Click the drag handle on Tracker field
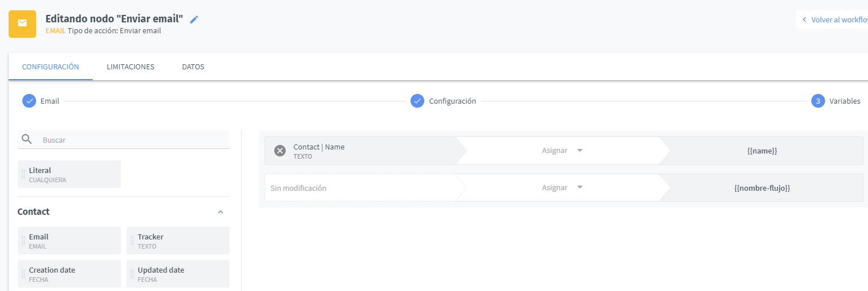Screen dimensions: 868x291 [x=132, y=241]
